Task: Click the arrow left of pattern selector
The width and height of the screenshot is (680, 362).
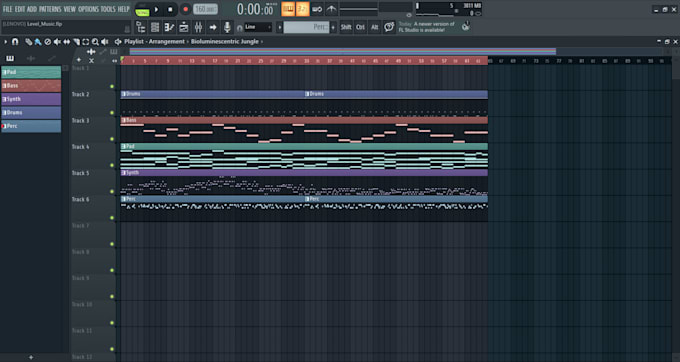Action: point(280,27)
